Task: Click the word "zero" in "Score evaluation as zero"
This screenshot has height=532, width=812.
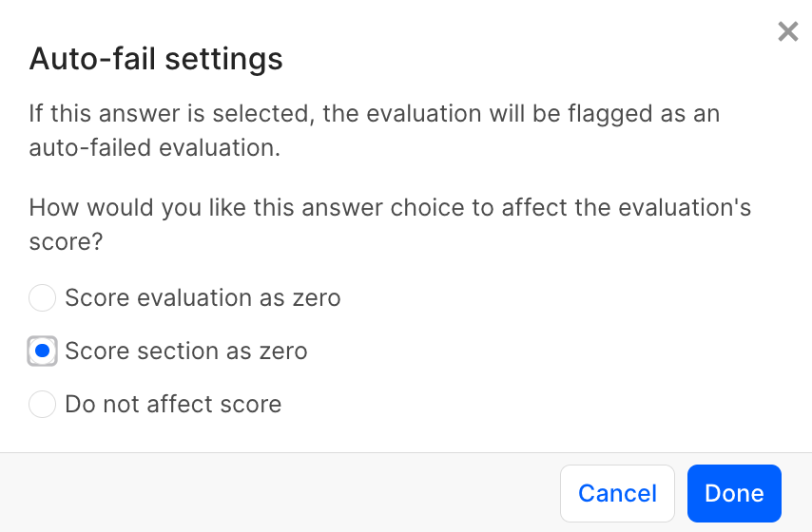Action: 316,298
